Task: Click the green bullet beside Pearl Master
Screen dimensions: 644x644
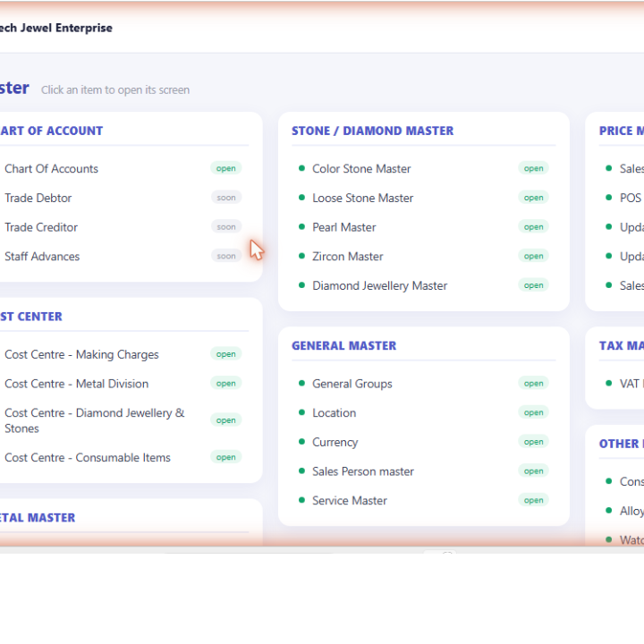Action: click(302, 226)
